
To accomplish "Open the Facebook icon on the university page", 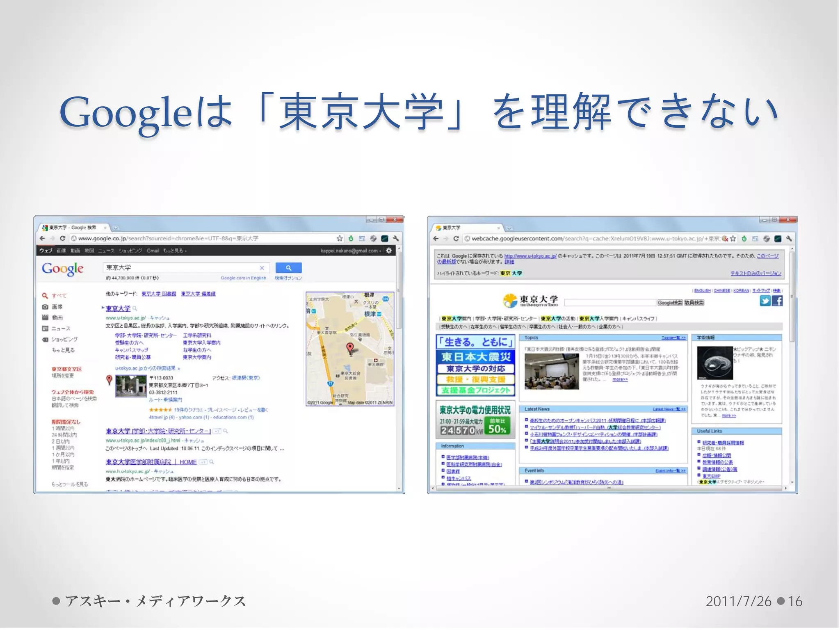I will pos(777,301).
